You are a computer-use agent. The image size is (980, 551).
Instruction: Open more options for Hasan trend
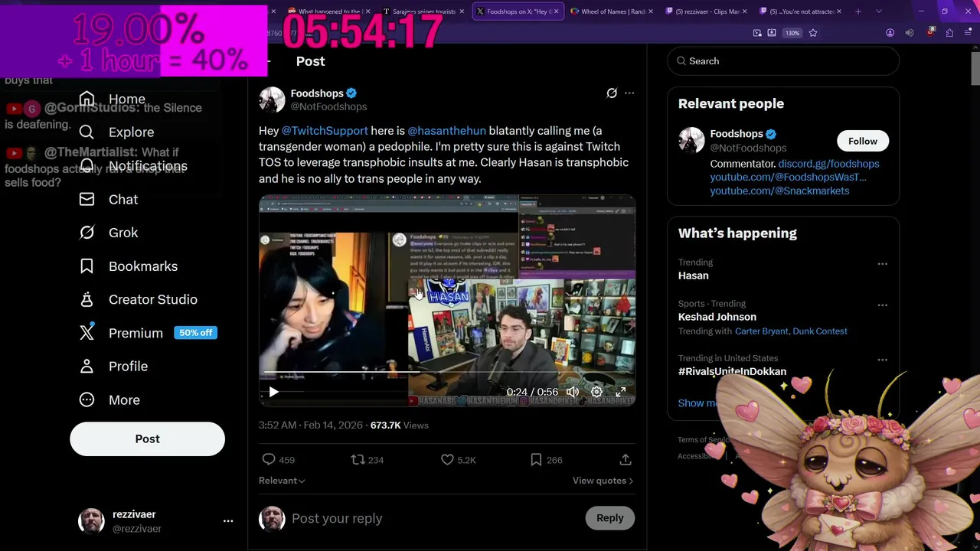click(882, 264)
